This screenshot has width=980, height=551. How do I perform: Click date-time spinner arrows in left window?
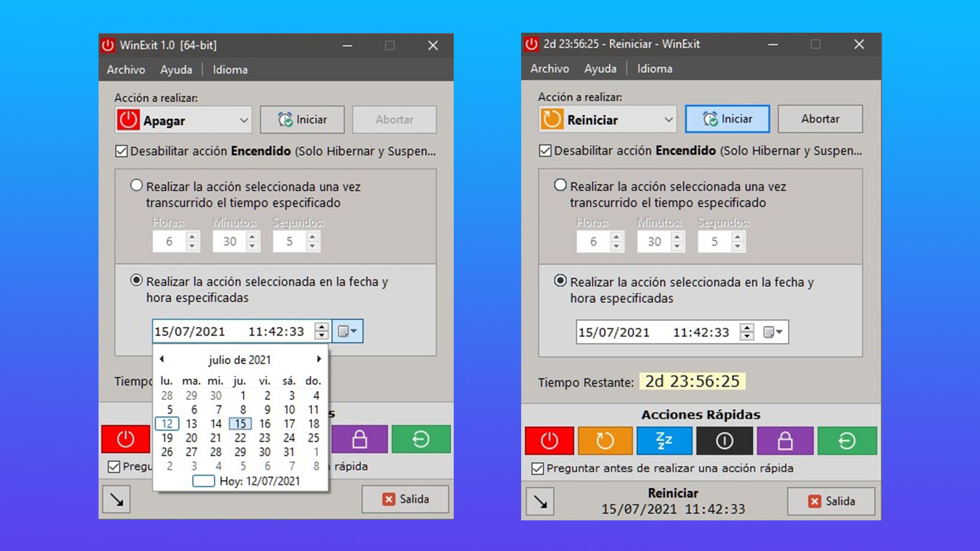click(322, 331)
